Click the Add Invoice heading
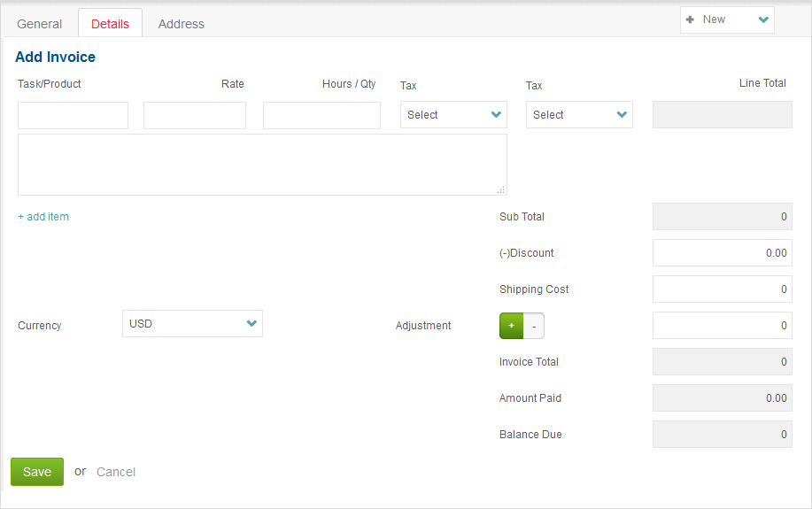The height and width of the screenshot is (509, 812). point(56,57)
